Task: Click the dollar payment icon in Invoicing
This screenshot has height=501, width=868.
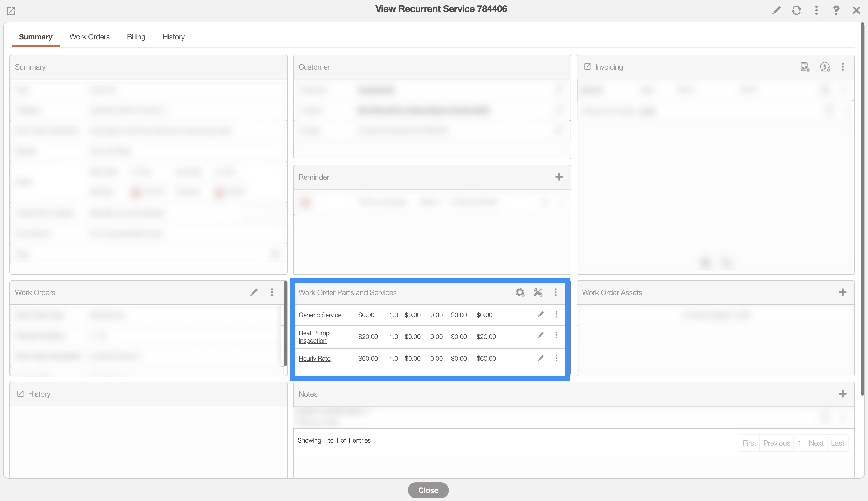Action: 825,67
